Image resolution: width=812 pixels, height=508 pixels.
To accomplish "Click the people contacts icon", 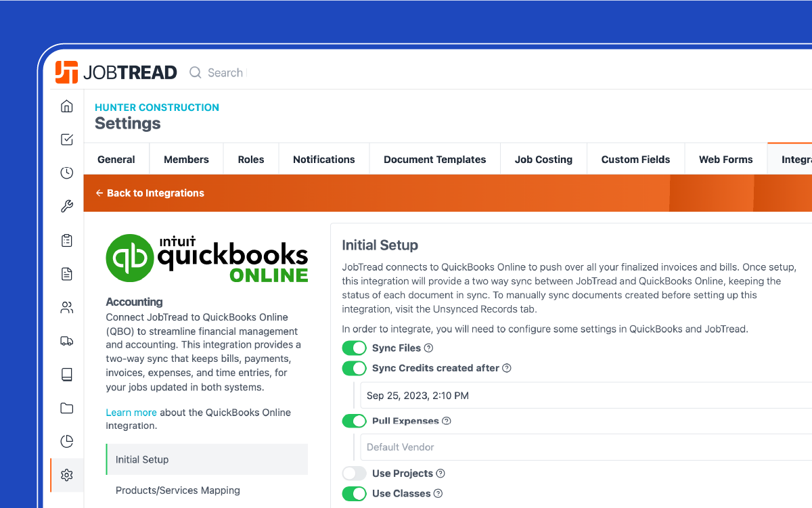I will pos(66,306).
